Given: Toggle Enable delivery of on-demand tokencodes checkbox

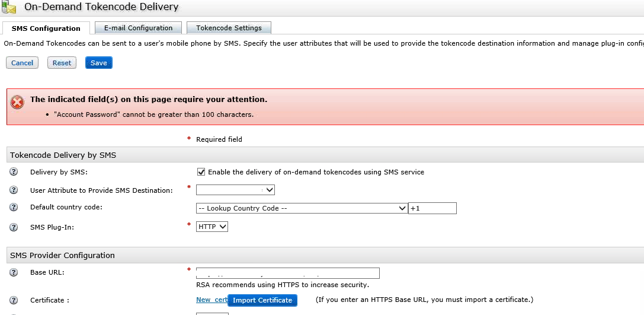Looking at the screenshot, I should [201, 172].
